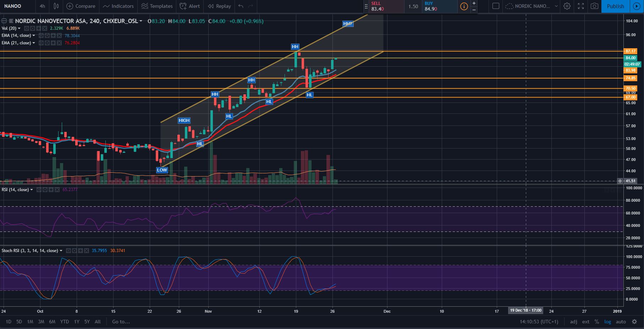Undo the last chart action

pos(241,6)
